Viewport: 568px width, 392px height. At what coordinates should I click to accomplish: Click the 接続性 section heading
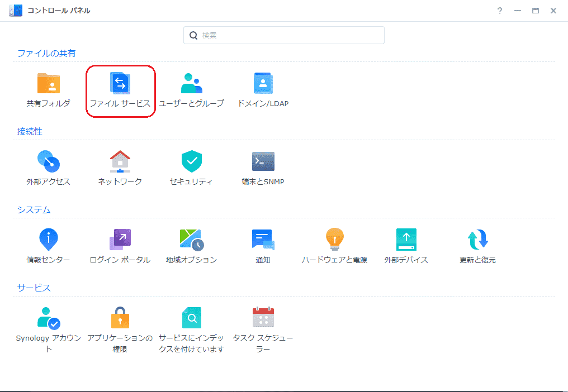pyautogui.click(x=30, y=131)
